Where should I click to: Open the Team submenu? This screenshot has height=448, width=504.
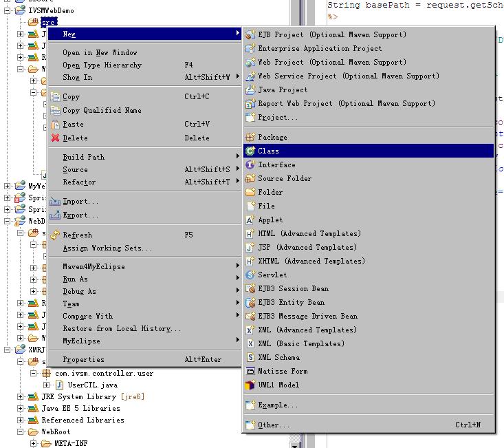click(x=145, y=304)
